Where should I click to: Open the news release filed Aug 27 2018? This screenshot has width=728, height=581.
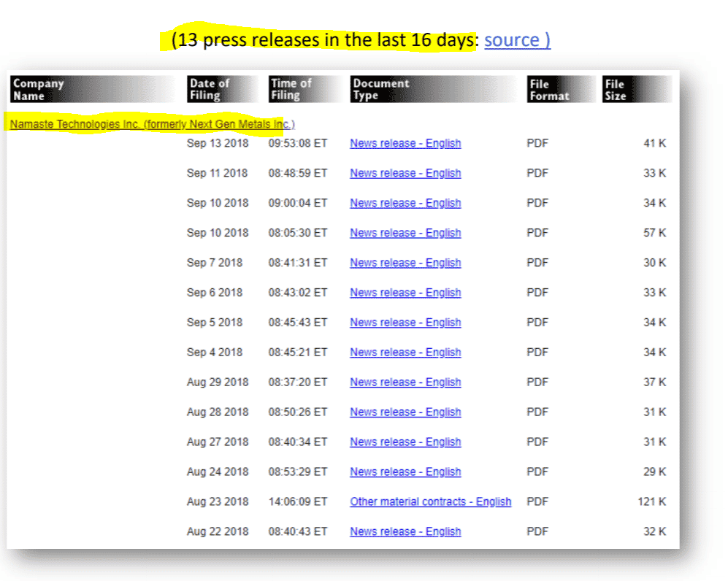pos(405,442)
